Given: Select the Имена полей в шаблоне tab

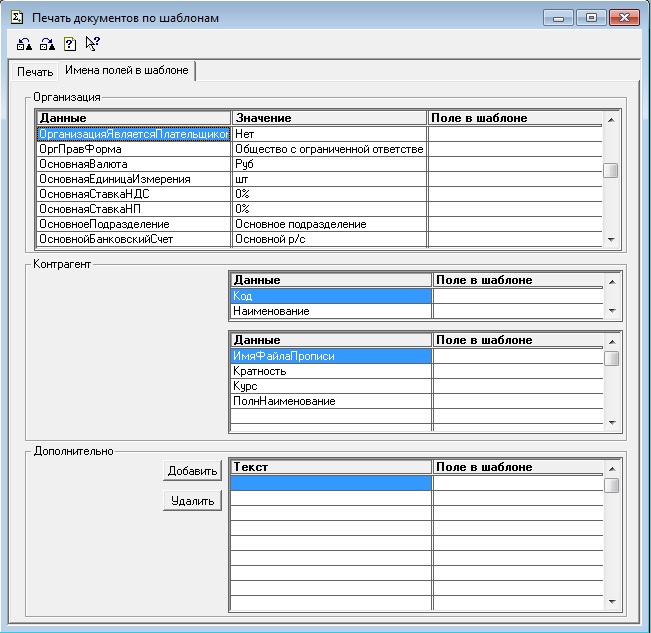Looking at the screenshot, I should 126,71.
